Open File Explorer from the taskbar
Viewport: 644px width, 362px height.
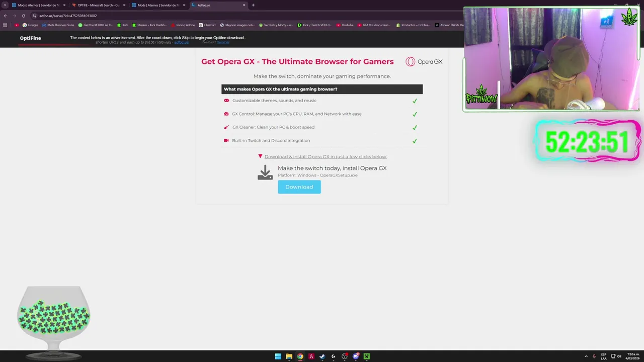pyautogui.click(x=289, y=356)
